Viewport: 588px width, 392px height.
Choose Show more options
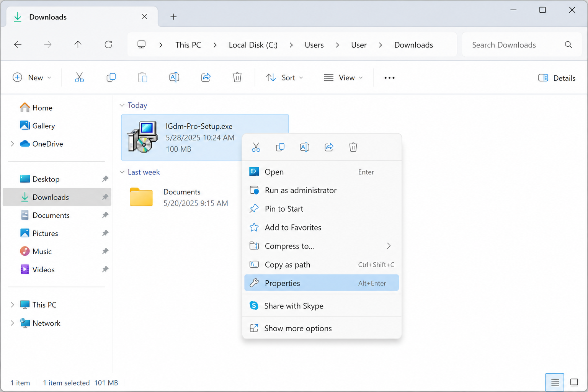pyautogui.click(x=322, y=328)
